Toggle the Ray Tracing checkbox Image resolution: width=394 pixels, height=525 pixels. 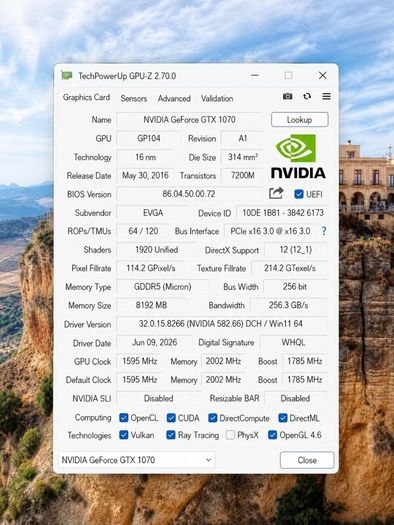171,435
